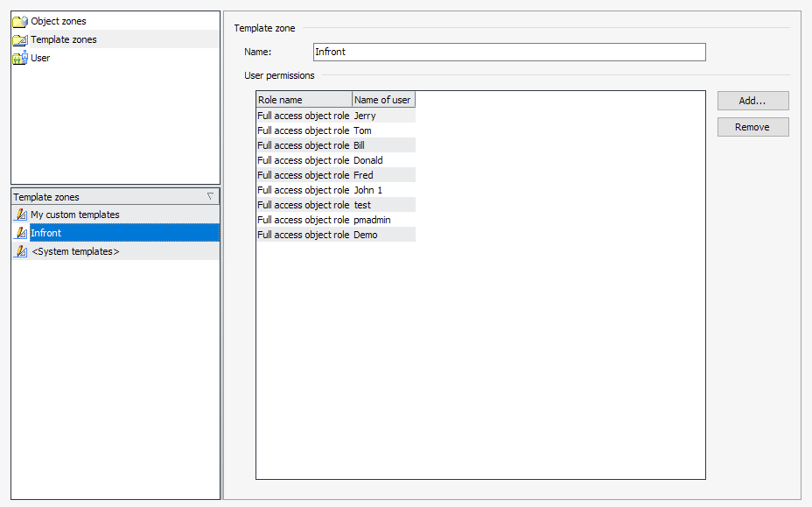This screenshot has height=507, width=812.
Task: Select the John 1 permission row
Action: click(335, 190)
